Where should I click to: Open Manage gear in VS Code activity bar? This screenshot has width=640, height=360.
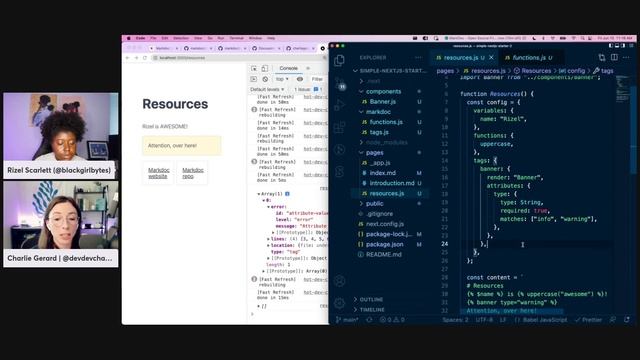pos(339,303)
